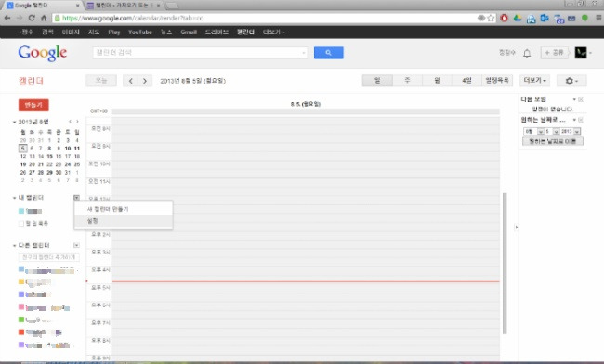Switch to the 일정목록 view tab
This screenshot has height=364, width=604.
(497, 81)
